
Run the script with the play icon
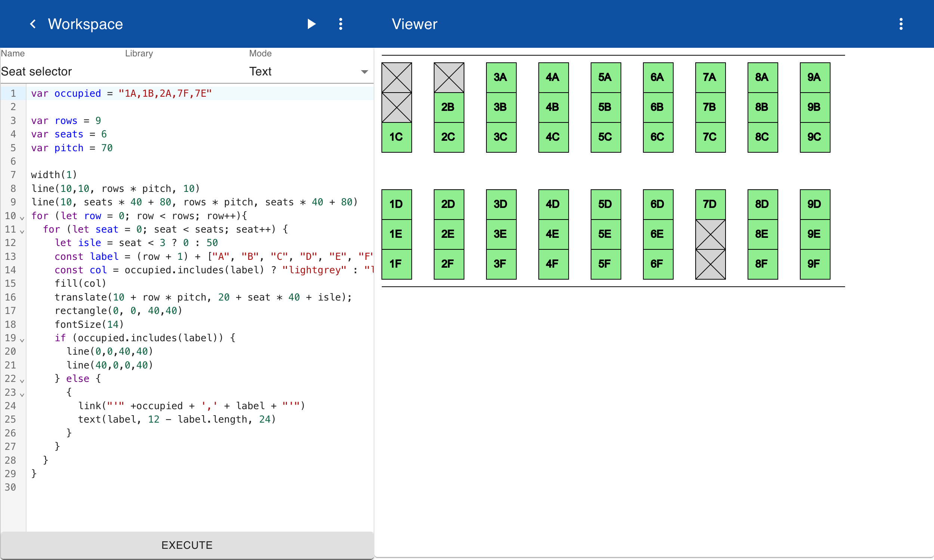click(311, 24)
